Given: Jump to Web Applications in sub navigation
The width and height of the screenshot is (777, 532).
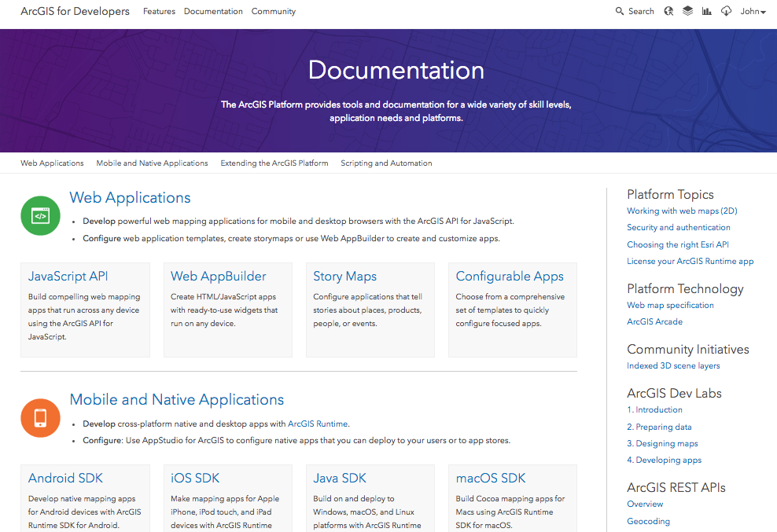Looking at the screenshot, I should click(x=52, y=163).
